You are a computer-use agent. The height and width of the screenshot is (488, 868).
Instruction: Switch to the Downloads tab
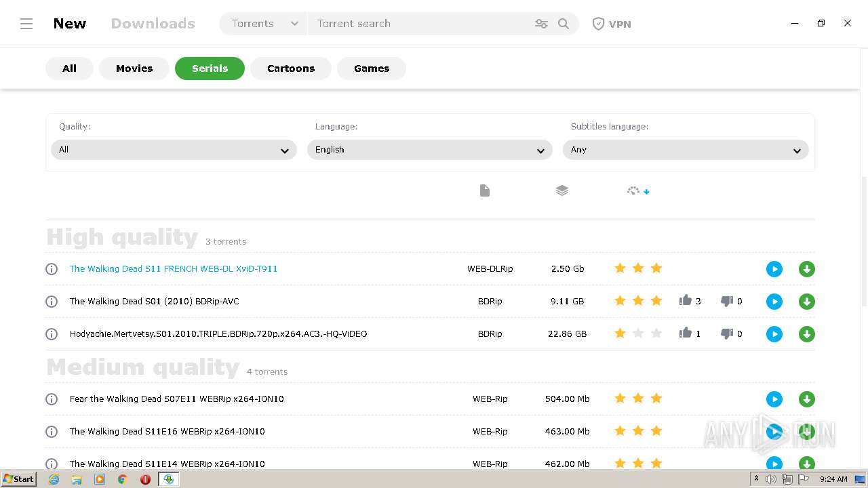coord(153,24)
